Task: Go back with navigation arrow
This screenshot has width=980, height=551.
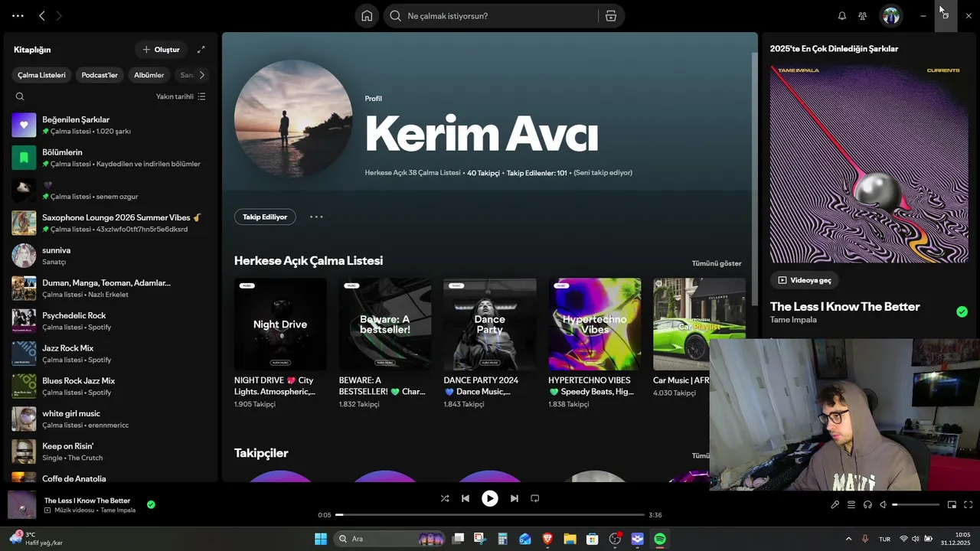Action: coord(42,16)
